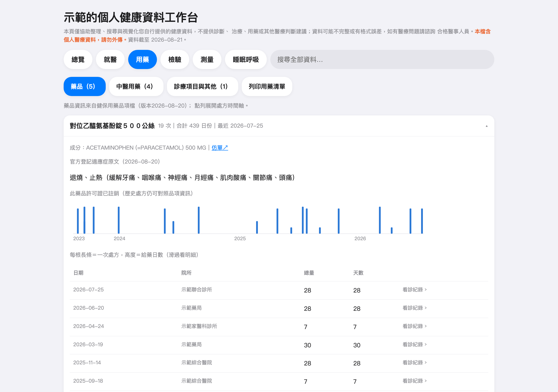Click the date cell 2025-09-18
The width and height of the screenshot is (558, 392).
click(x=88, y=381)
